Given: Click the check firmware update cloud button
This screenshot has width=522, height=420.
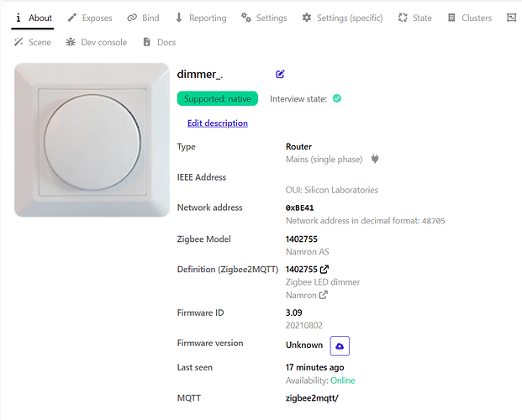Looking at the screenshot, I should (x=340, y=346).
